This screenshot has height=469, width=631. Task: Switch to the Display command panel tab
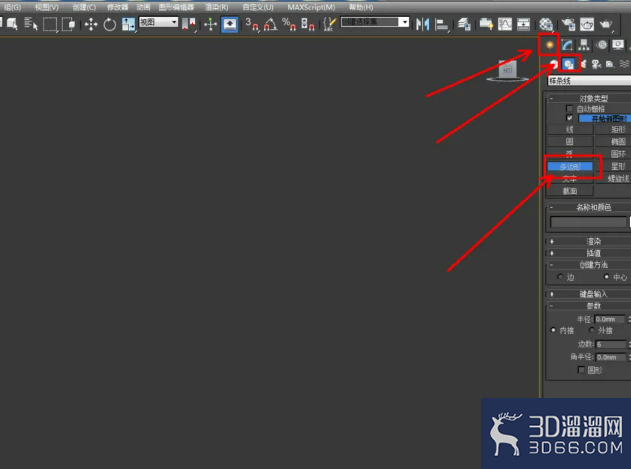click(x=618, y=45)
